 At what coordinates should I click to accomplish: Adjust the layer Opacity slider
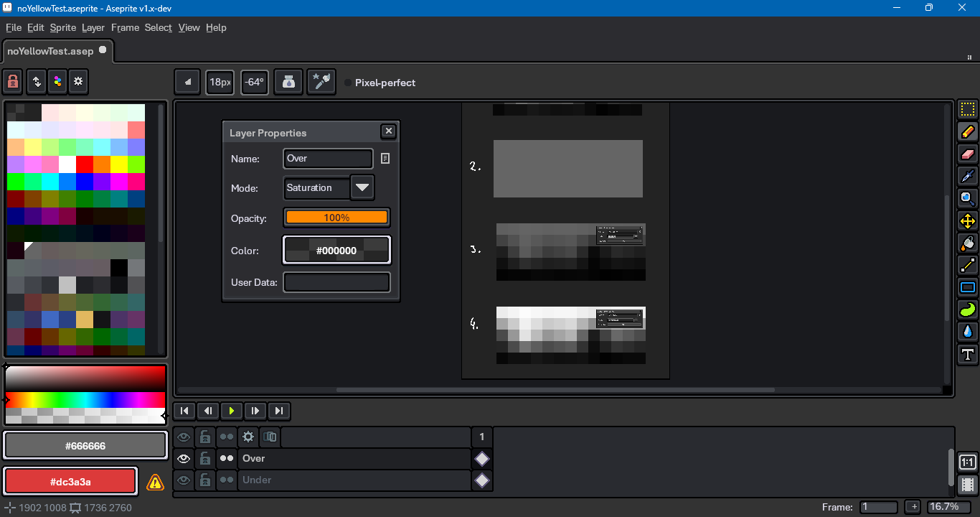336,218
